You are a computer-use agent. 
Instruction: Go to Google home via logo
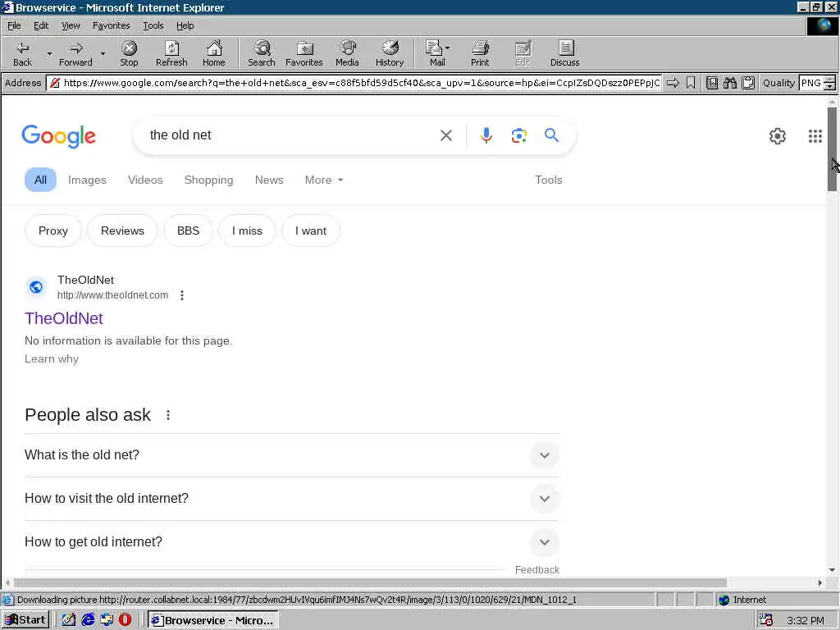(58, 136)
